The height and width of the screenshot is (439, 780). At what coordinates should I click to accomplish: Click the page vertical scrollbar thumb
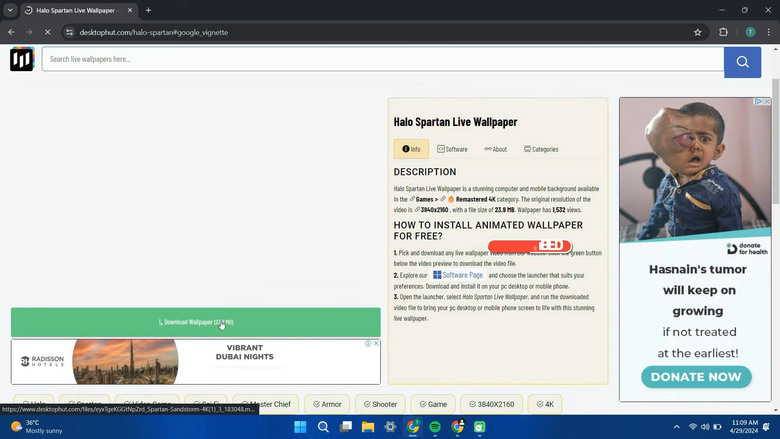[776, 141]
